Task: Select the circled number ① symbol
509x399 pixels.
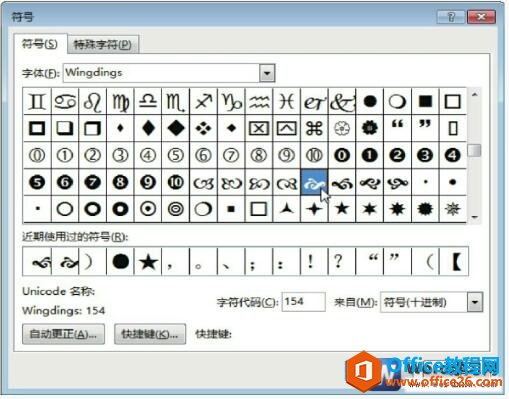Action: coord(65,155)
